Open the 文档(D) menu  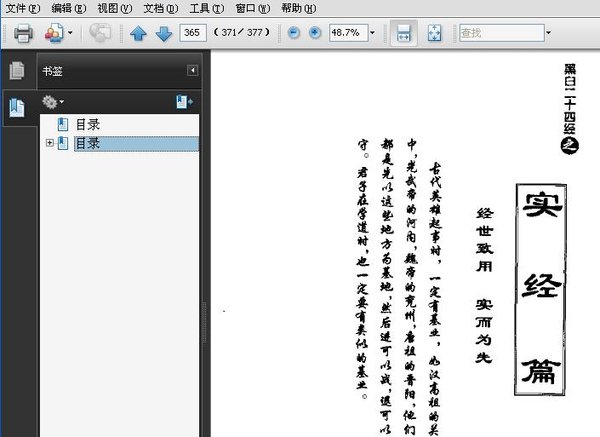(161, 8)
